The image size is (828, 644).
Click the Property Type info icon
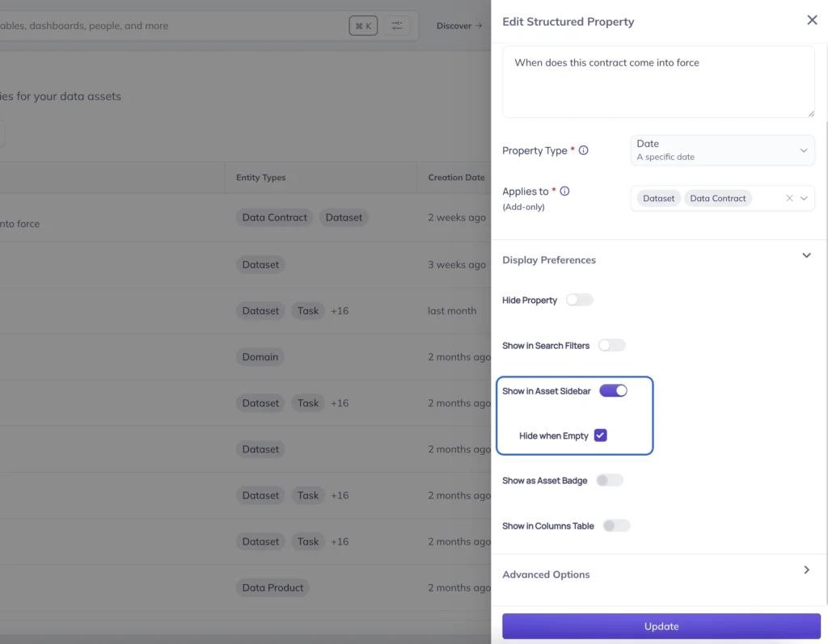(584, 150)
